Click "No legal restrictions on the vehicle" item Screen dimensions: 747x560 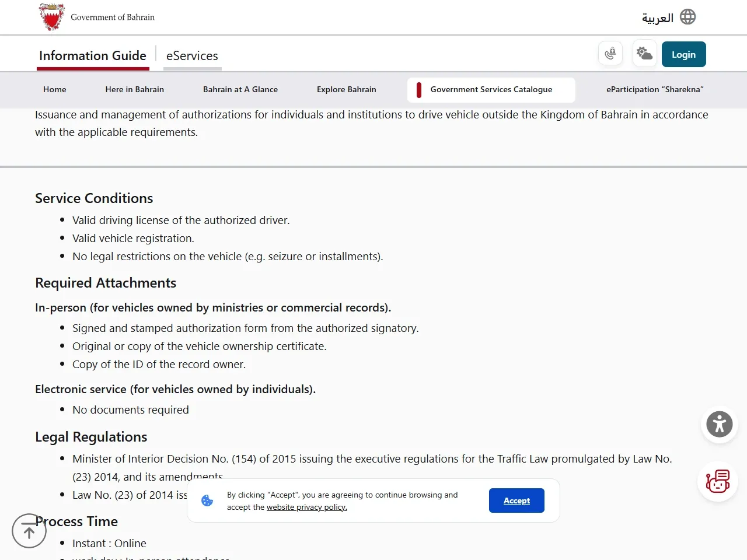pyautogui.click(x=228, y=256)
